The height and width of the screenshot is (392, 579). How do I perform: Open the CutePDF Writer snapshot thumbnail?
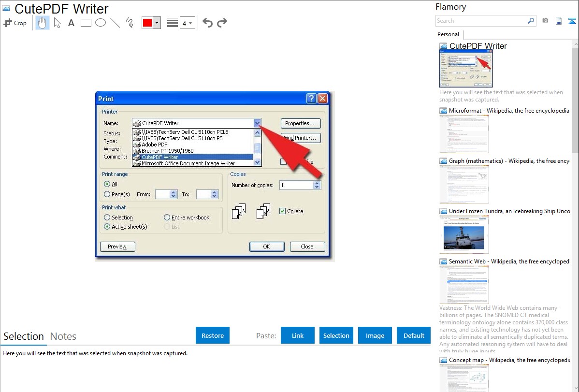(466, 68)
